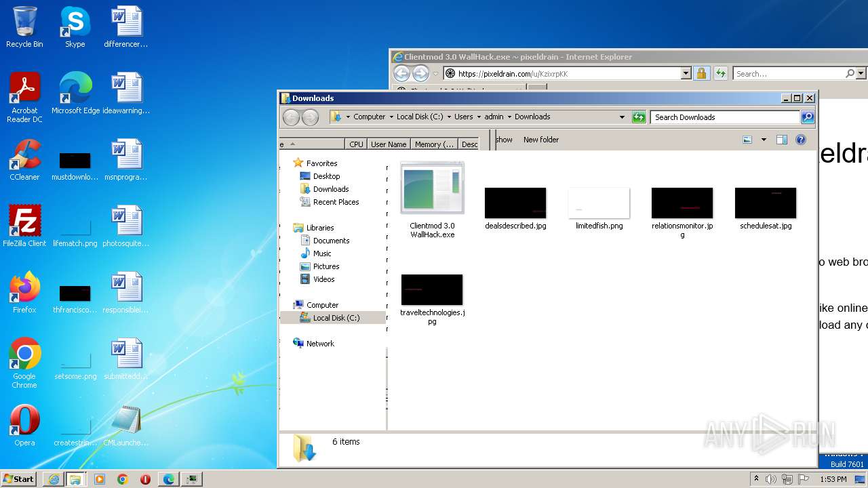Select the Google Chrome desktop shortcut
This screenshot has height=488, width=868.
click(x=24, y=363)
